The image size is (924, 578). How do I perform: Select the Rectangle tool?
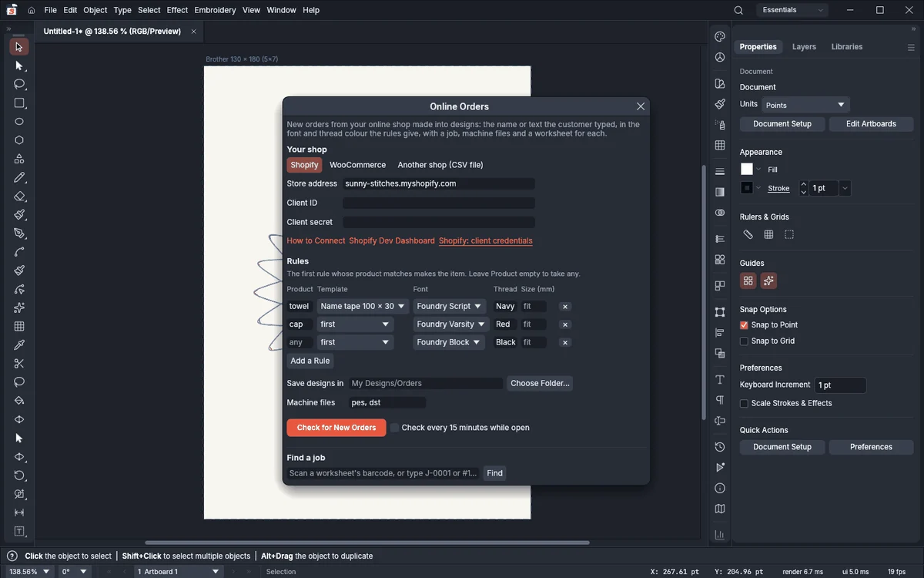[x=20, y=103]
